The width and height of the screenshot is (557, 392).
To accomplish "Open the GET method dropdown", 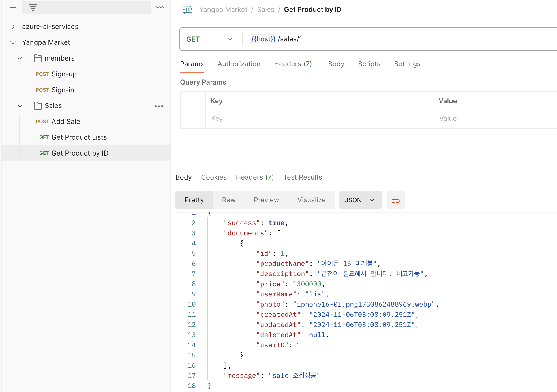I will pyautogui.click(x=209, y=39).
